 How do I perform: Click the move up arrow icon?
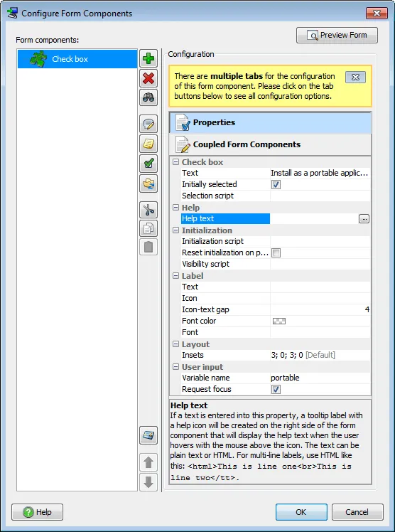[x=148, y=462]
